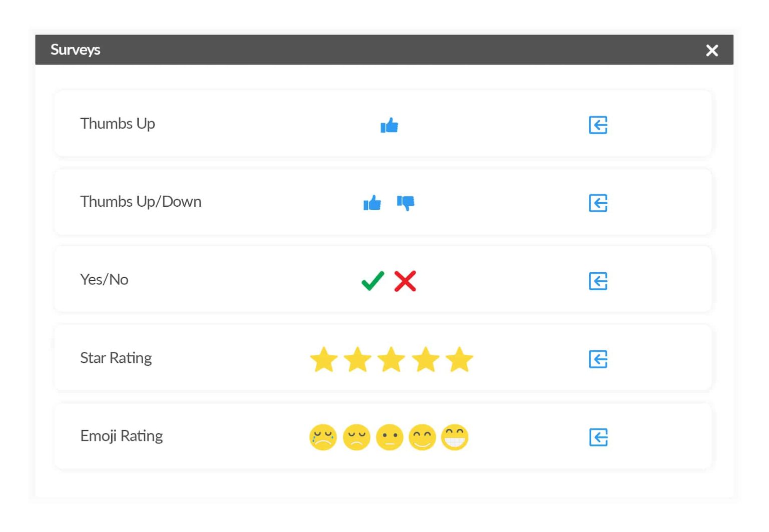Viewport: 769px width, 532px height.
Task: Select the Star Rating label
Action: [116, 358]
